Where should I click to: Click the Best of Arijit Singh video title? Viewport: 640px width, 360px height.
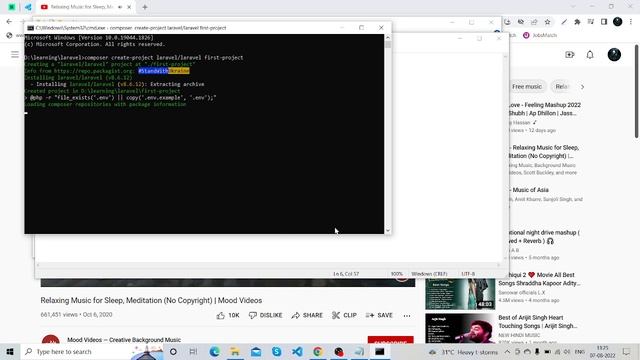(x=538, y=322)
